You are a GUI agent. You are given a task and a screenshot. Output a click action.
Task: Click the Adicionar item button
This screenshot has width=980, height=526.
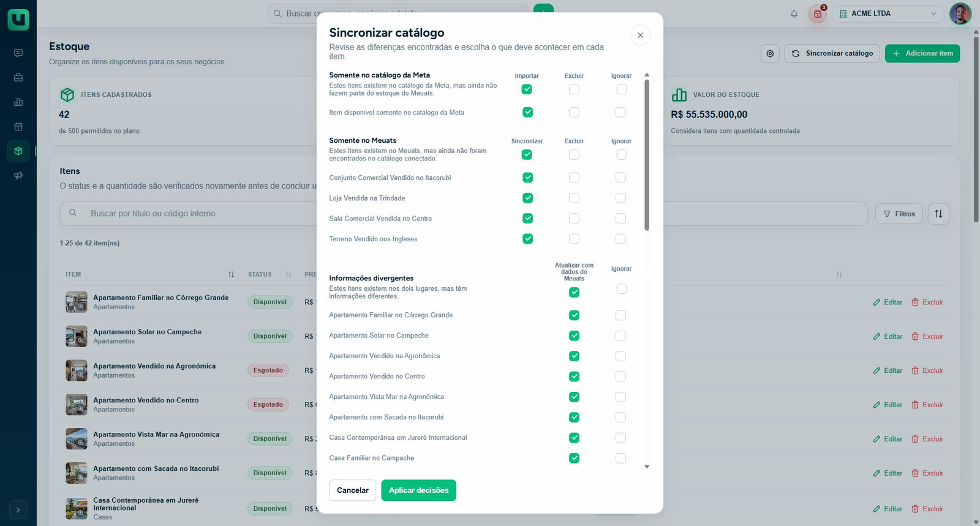922,53
